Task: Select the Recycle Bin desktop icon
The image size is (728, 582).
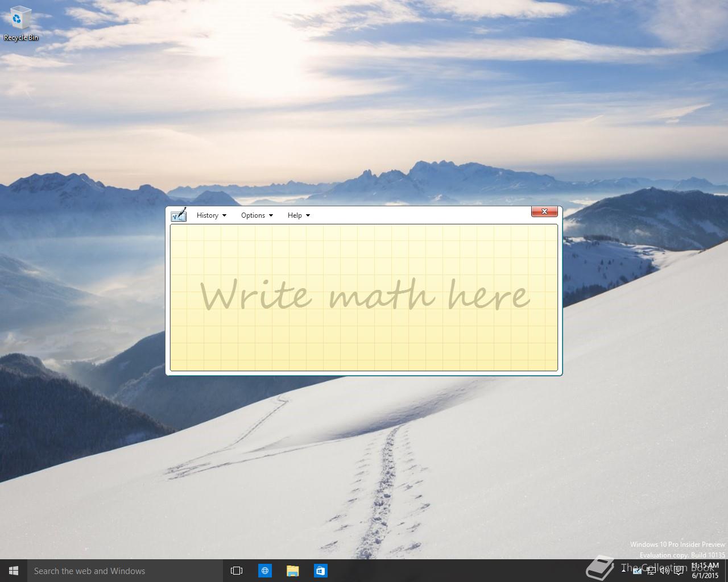Action: (21, 24)
